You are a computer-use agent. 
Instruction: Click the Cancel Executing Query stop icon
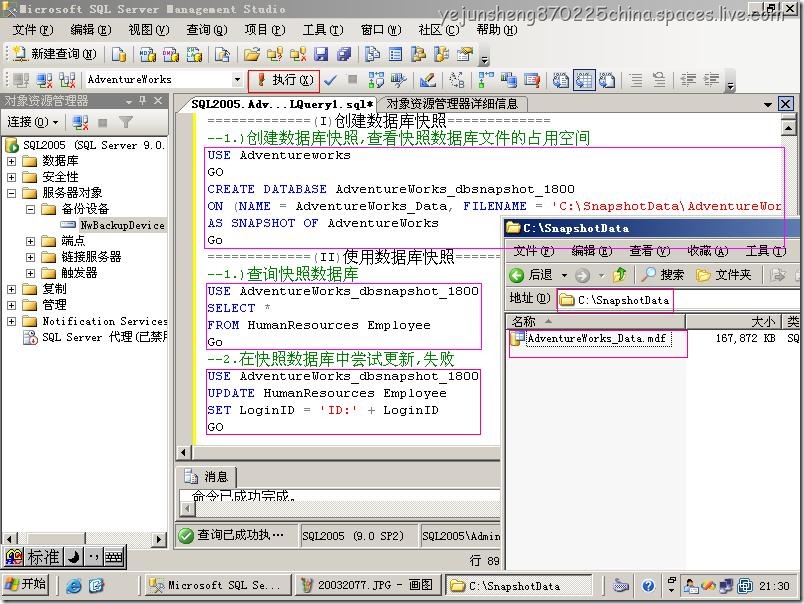pos(352,79)
